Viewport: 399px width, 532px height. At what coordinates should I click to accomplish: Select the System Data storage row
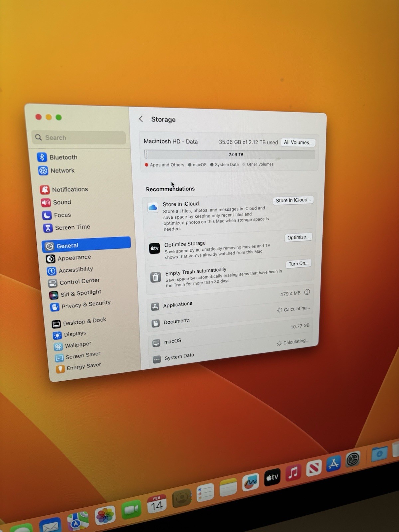[x=230, y=351]
